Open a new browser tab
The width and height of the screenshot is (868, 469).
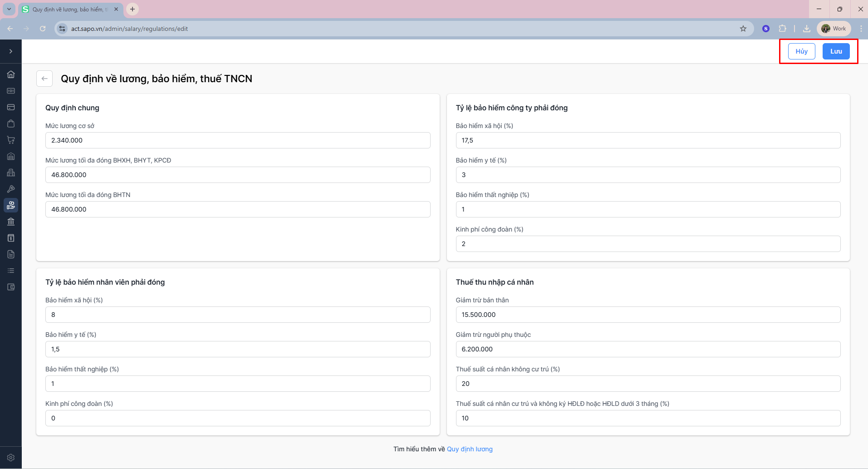[132, 9]
